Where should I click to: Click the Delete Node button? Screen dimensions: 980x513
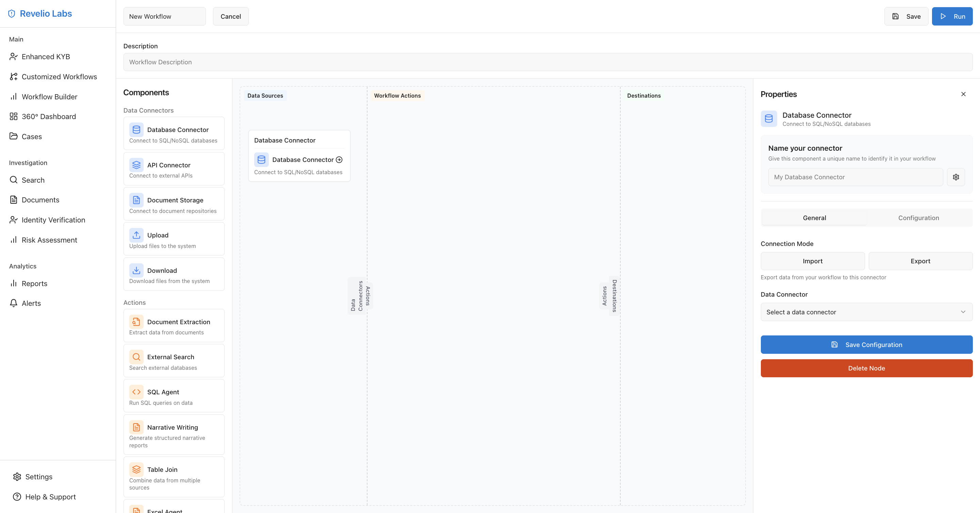pyautogui.click(x=866, y=368)
